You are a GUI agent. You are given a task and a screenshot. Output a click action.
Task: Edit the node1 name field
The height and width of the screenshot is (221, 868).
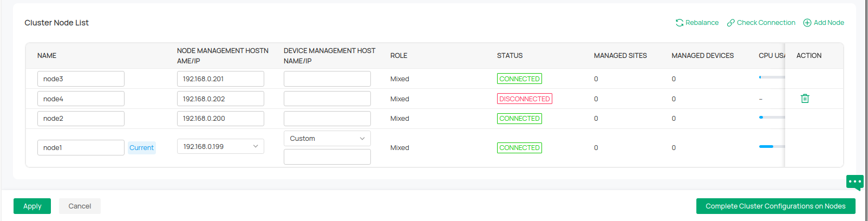pyautogui.click(x=81, y=148)
